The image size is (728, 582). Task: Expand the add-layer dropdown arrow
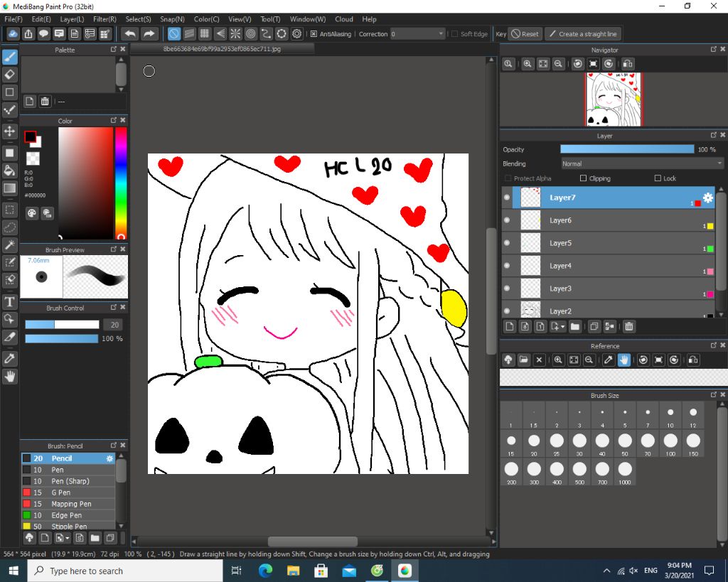(562, 327)
